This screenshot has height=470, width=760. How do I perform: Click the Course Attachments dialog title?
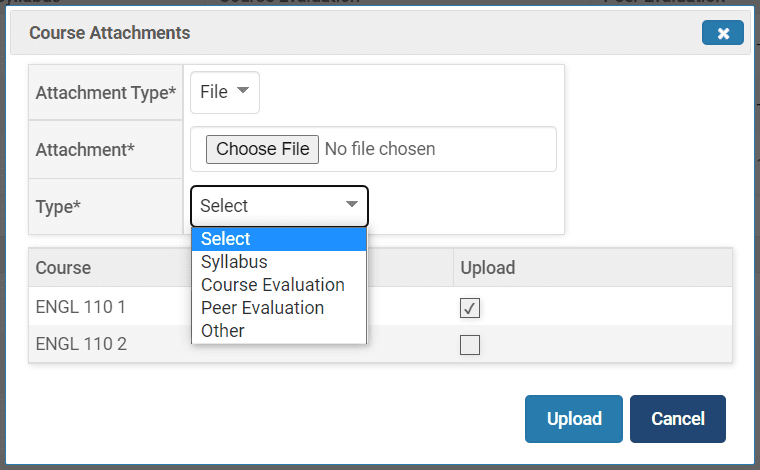tap(110, 34)
